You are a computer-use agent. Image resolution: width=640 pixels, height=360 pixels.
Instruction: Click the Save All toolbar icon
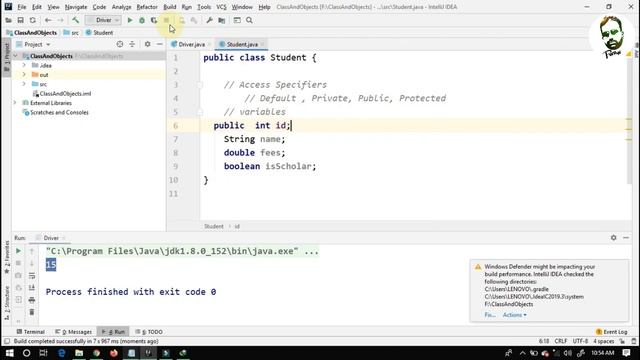(20, 20)
